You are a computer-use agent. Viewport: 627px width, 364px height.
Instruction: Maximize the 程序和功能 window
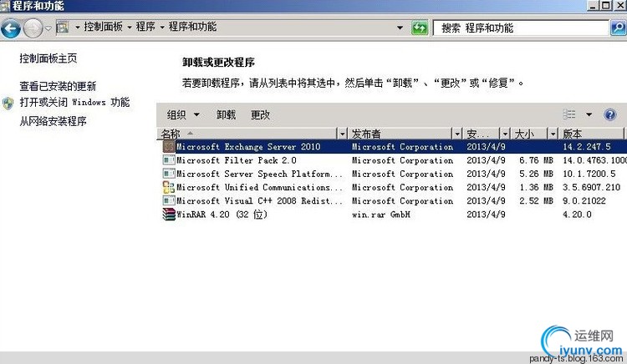pos(606,5)
